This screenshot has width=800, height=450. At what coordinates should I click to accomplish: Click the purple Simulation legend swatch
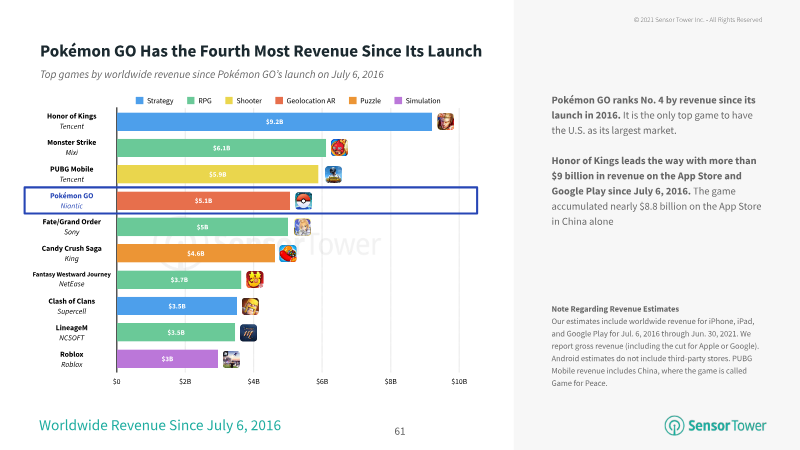[x=398, y=101]
